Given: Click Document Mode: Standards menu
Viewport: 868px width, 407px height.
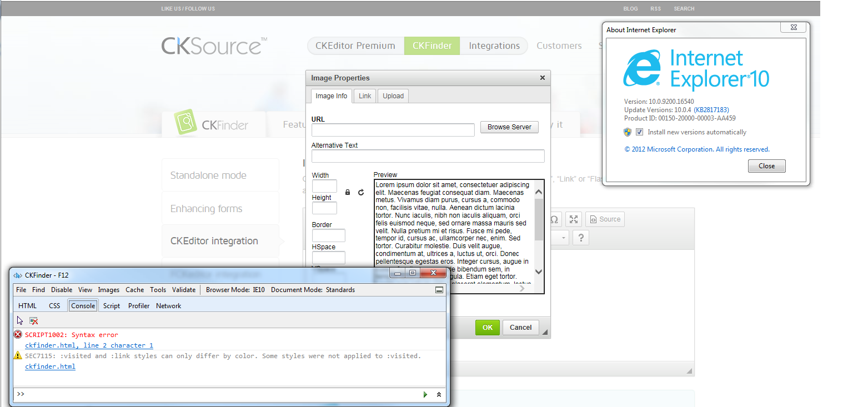Looking at the screenshot, I should [313, 290].
